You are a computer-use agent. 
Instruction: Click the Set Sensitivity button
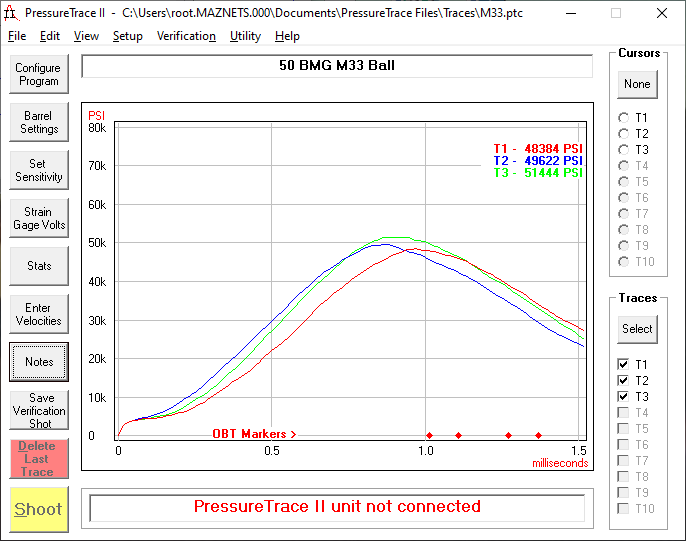click(39, 170)
